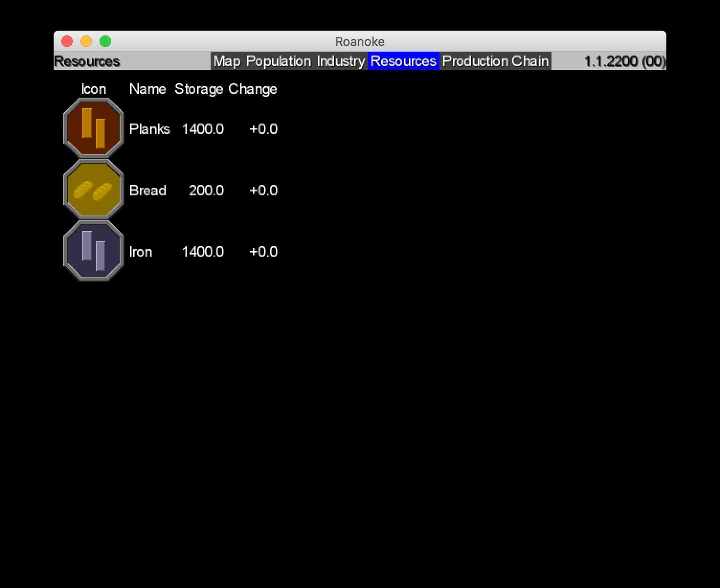Switch to the Map tab
Viewport: 720px width, 588px height.
tap(227, 61)
